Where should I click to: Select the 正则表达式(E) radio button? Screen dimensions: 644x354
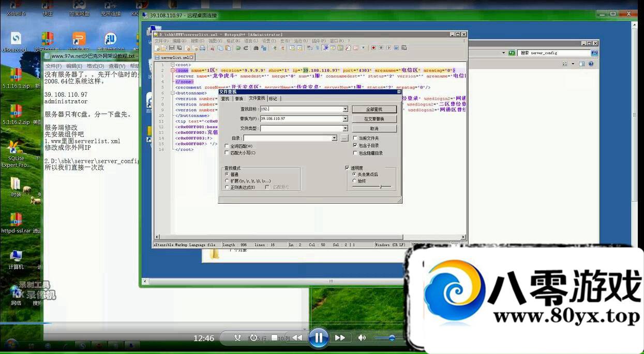(227, 187)
